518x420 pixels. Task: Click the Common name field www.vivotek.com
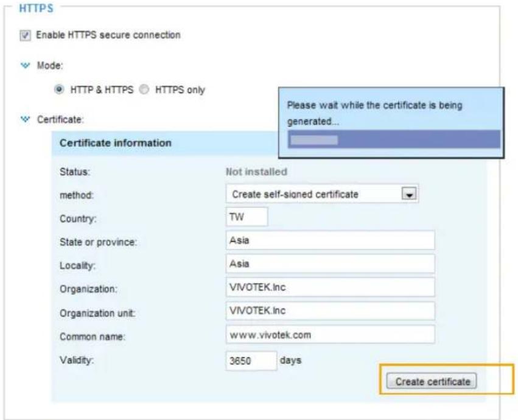point(331,335)
